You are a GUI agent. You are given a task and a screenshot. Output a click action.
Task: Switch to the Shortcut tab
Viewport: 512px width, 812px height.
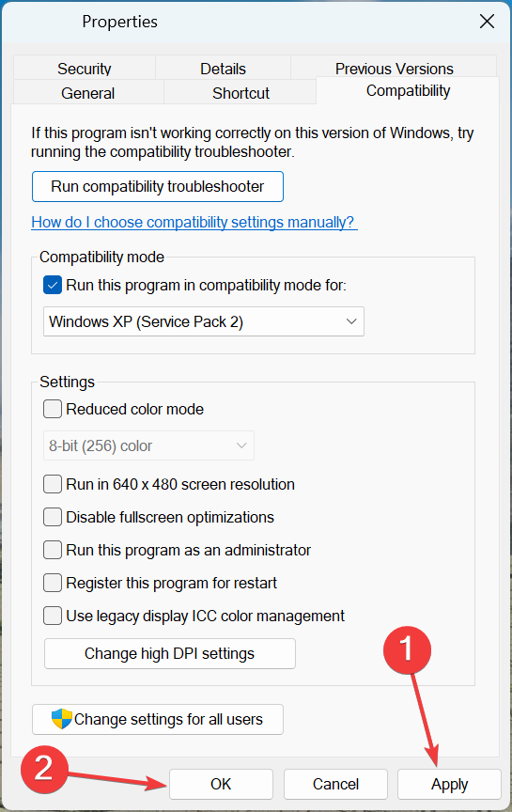(x=240, y=93)
